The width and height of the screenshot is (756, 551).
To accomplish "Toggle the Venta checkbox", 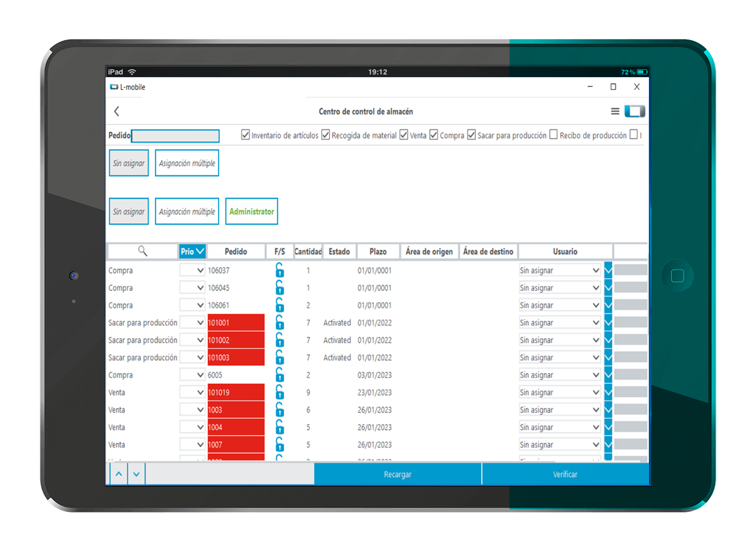I will [404, 135].
